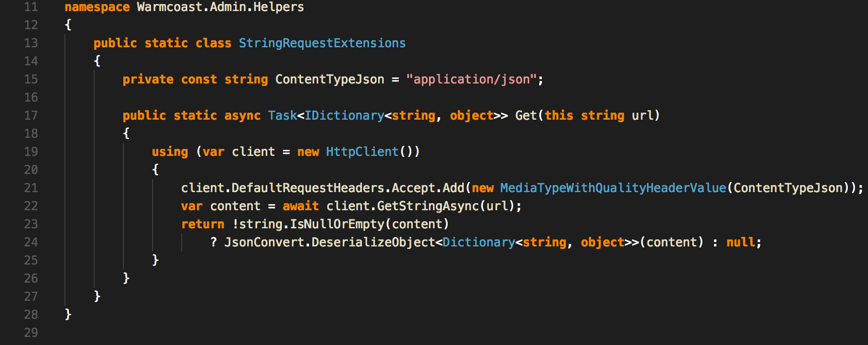Click DefaultRequestHeaders in the client call

pos(308,188)
